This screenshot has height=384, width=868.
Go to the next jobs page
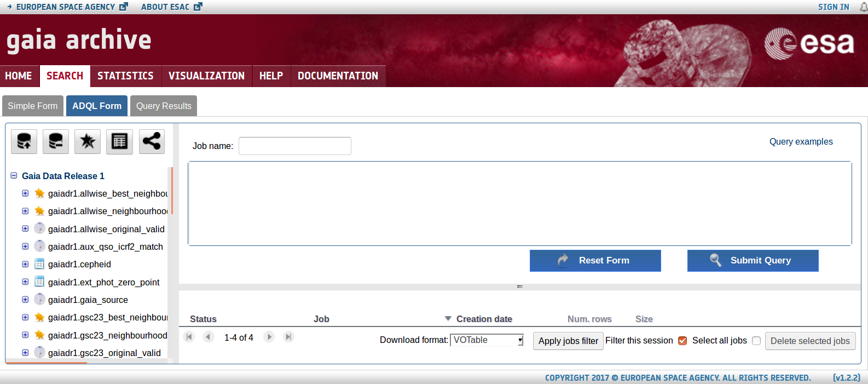[x=269, y=337]
